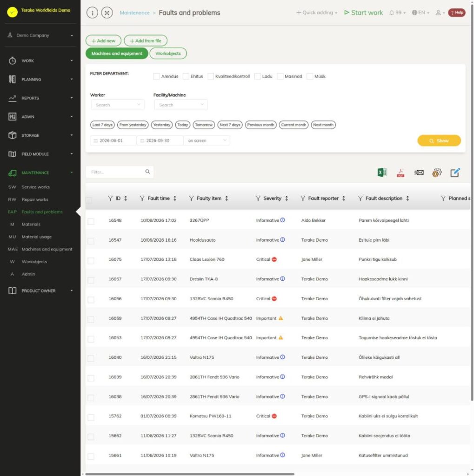Image resolution: width=474 pixels, height=476 pixels.
Task: Enable the Kvaliteedikontroll department checkbox
Action: 211,76
